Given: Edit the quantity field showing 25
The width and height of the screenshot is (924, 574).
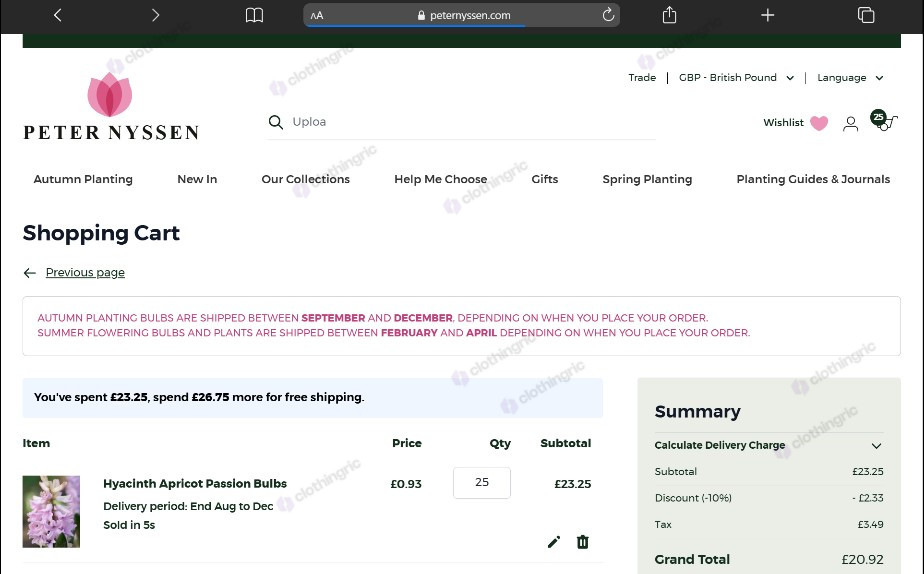Looking at the screenshot, I should pyautogui.click(x=482, y=483).
